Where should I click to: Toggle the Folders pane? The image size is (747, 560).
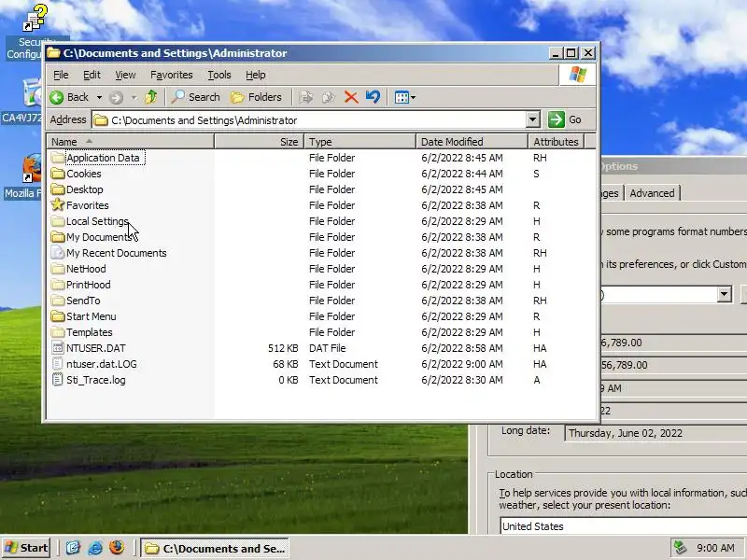click(256, 97)
